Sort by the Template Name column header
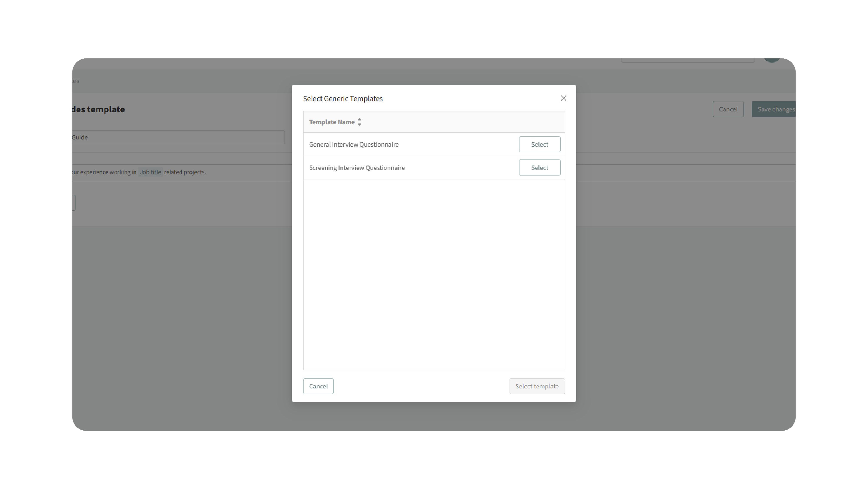 point(332,122)
